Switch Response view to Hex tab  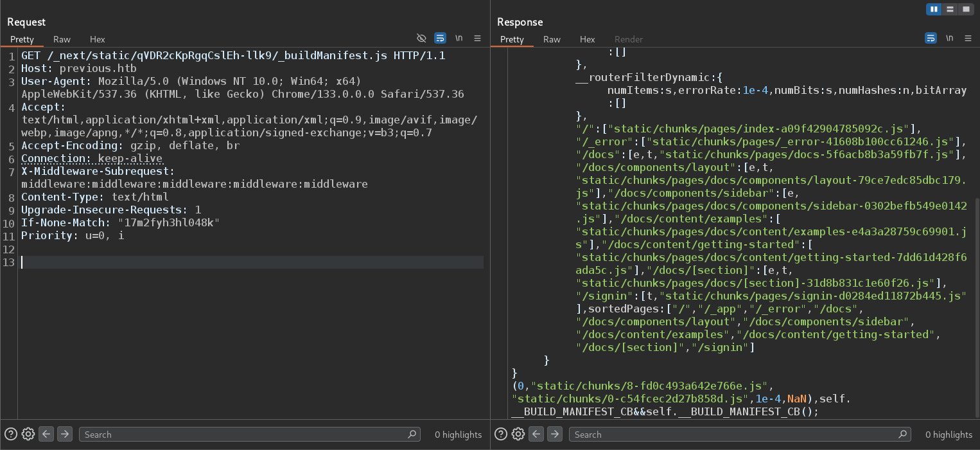pyautogui.click(x=587, y=39)
